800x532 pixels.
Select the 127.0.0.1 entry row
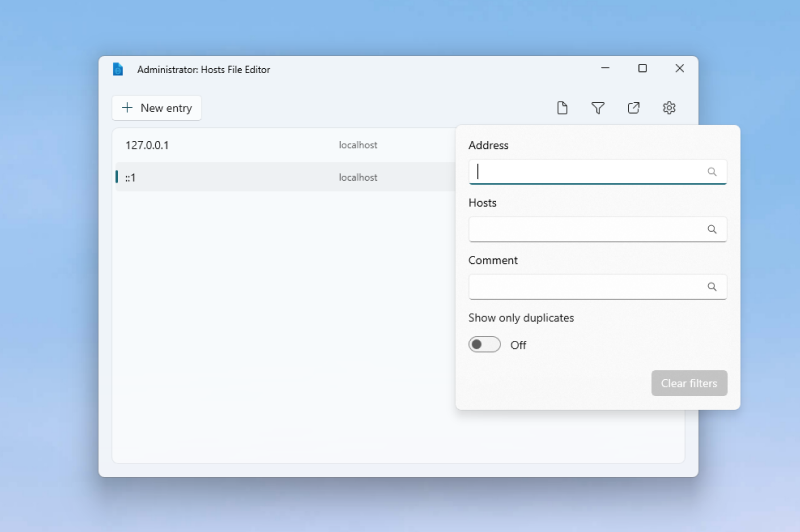pyautogui.click(x=280, y=145)
